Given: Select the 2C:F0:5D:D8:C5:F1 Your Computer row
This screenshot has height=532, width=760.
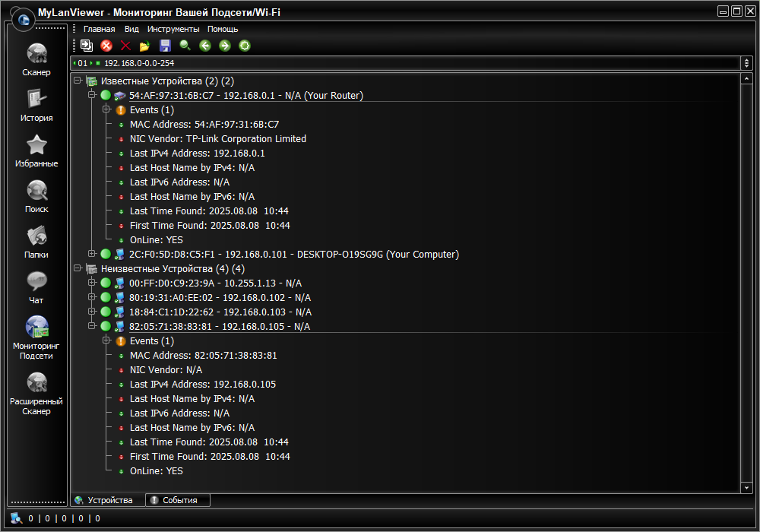Looking at the screenshot, I should (293, 254).
